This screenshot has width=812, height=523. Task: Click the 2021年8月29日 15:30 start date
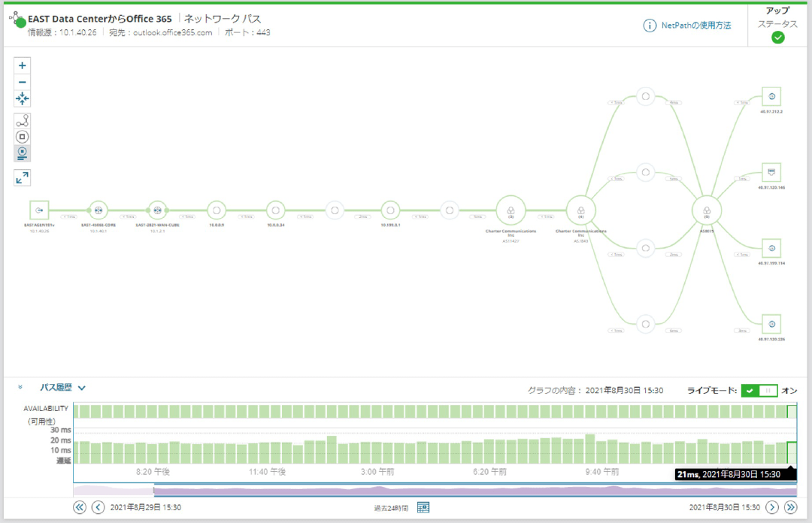[x=146, y=507]
